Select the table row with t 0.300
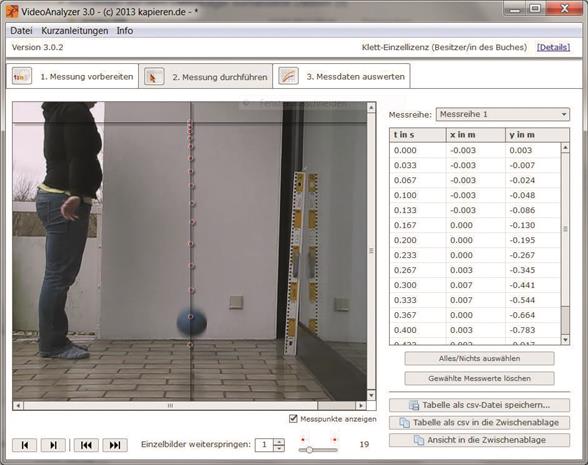The image size is (588, 465). point(475,285)
